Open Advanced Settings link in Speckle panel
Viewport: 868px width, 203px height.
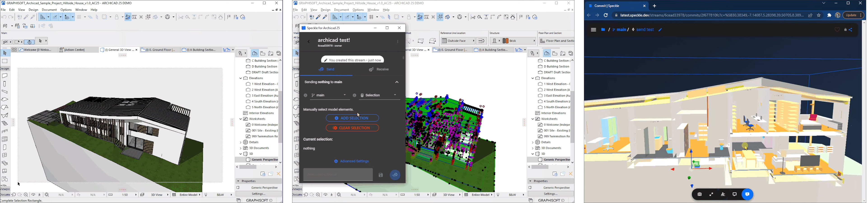pos(352,161)
